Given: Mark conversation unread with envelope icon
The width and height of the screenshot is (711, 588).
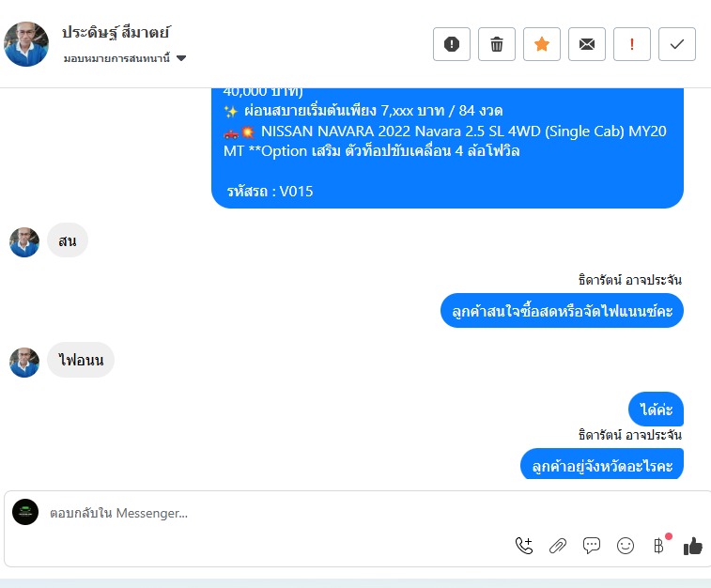Looking at the screenshot, I should (587, 44).
